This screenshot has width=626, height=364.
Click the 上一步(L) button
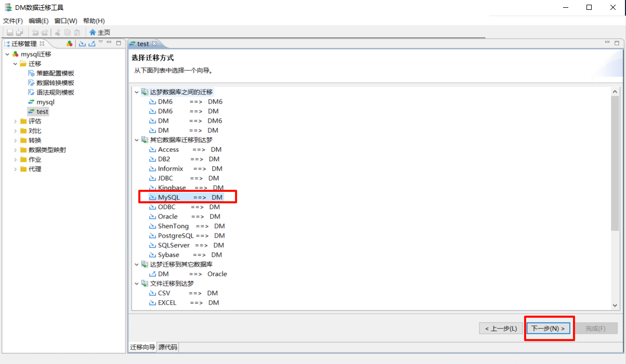501,329
